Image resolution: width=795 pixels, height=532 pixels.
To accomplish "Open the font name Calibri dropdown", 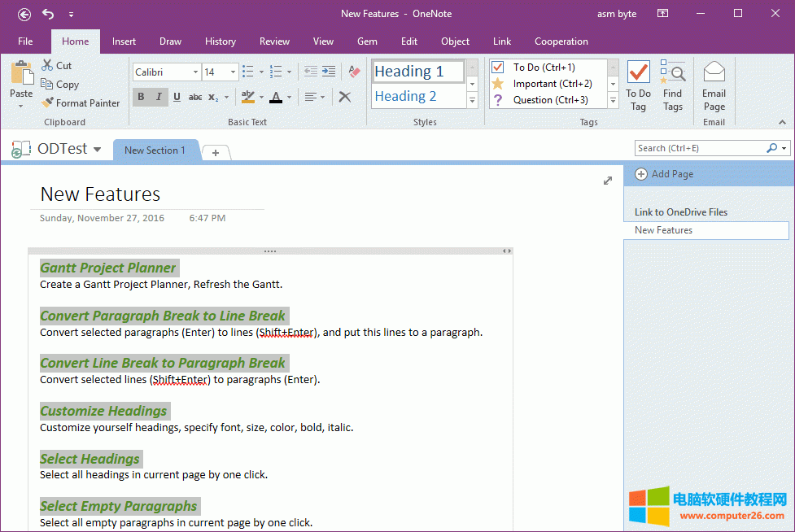I will pos(195,72).
